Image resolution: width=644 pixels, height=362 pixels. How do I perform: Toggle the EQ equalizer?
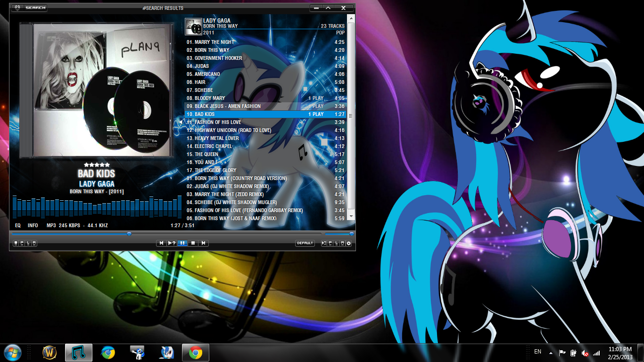pyautogui.click(x=18, y=226)
